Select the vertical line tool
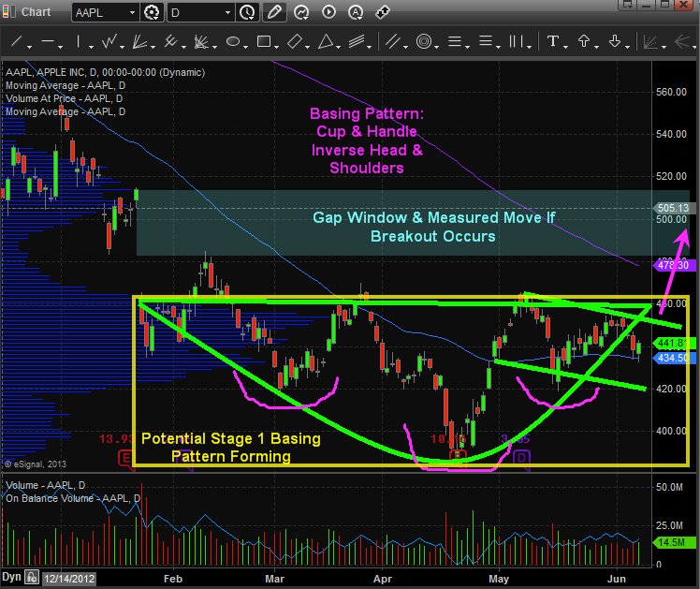The width and height of the screenshot is (700, 589). pyautogui.click(x=78, y=41)
